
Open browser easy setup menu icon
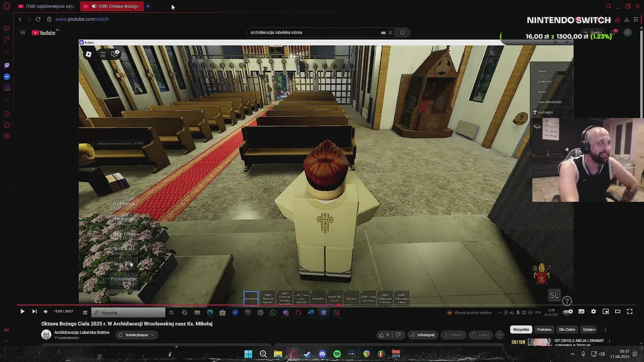pos(635,20)
